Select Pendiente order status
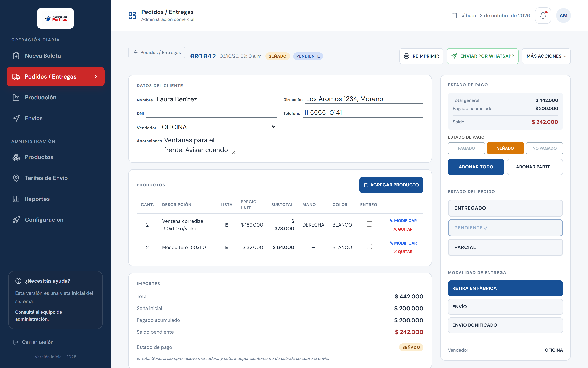This screenshot has height=368, width=588. coord(505,228)
